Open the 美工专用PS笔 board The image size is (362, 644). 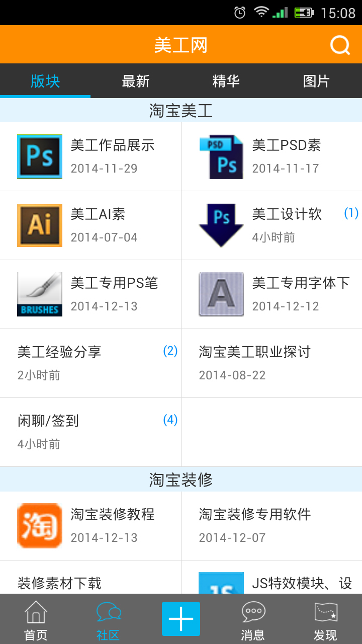click(90, 294)
